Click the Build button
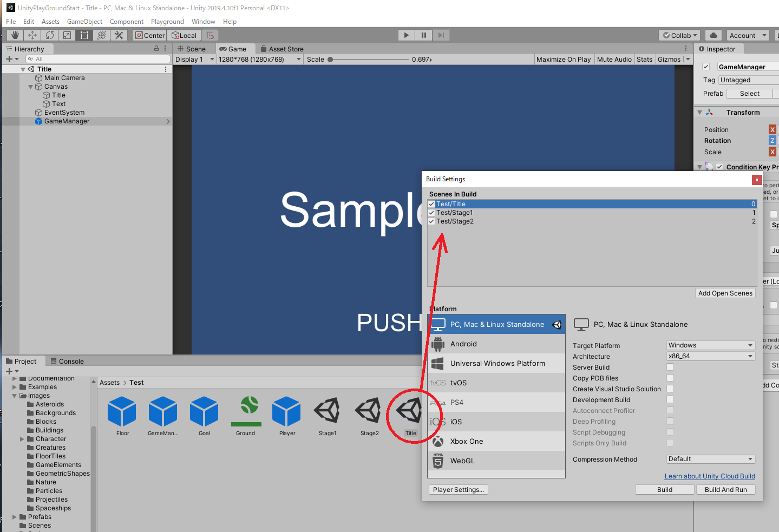 pyautogui.click(x=665, y=489)
